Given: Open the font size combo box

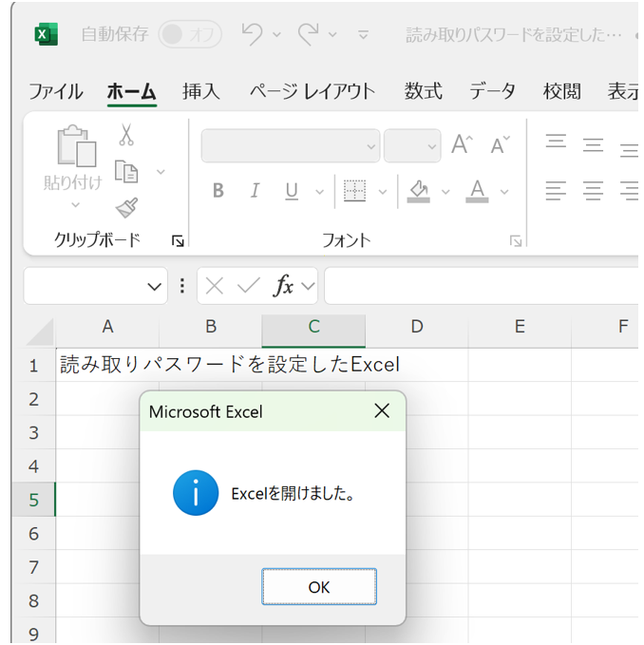Looking at the screenshot, I should coord(412,145).
